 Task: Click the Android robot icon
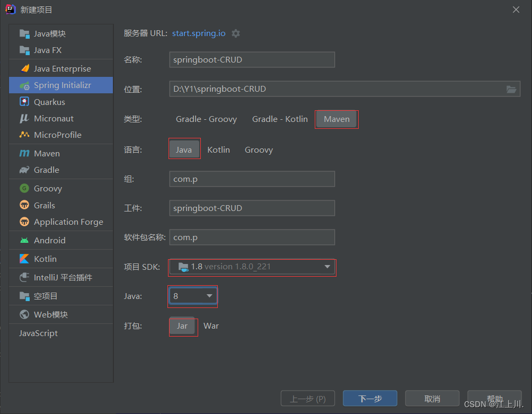[24, 240]
